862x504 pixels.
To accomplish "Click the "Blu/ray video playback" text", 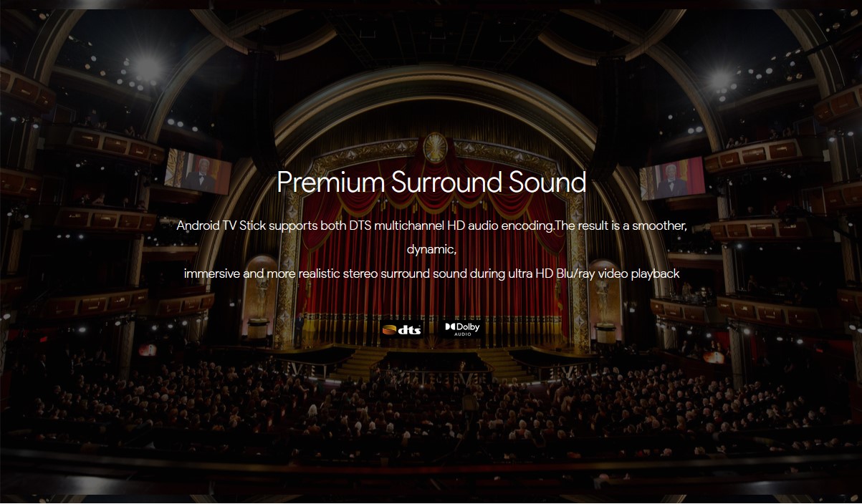I will [613, 273].
